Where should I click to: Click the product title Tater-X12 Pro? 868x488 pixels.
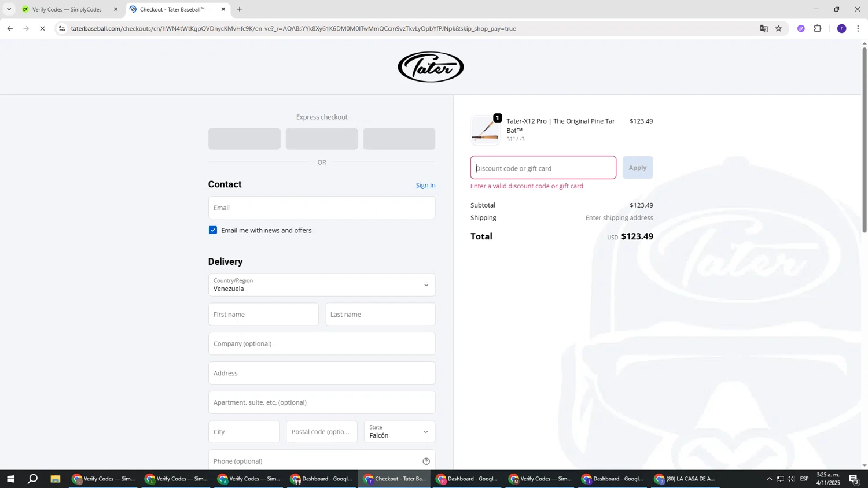tap(561, 125)
